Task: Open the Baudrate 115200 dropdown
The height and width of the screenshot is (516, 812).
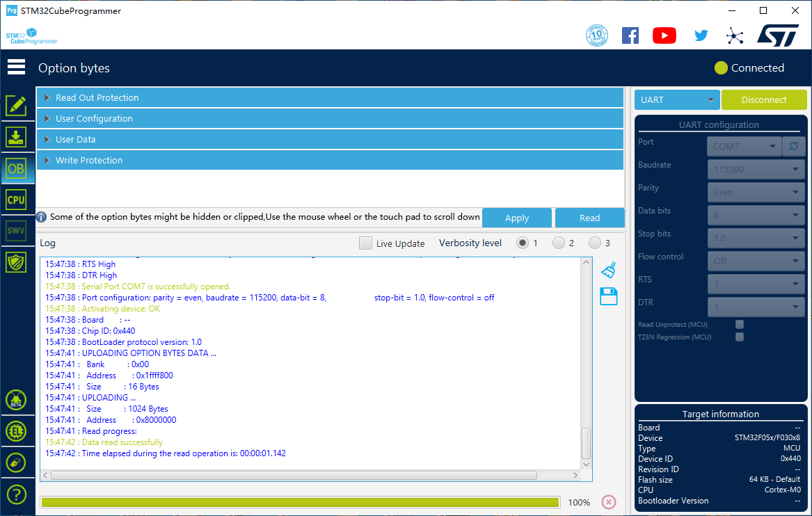Action: tap(756, 169)
